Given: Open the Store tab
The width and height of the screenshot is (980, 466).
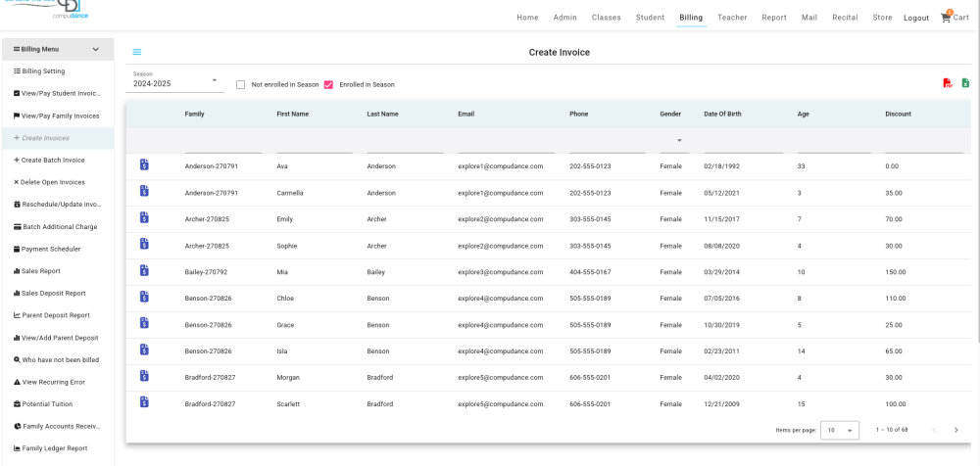Looking at the screenshot, I should coord(883,18).
